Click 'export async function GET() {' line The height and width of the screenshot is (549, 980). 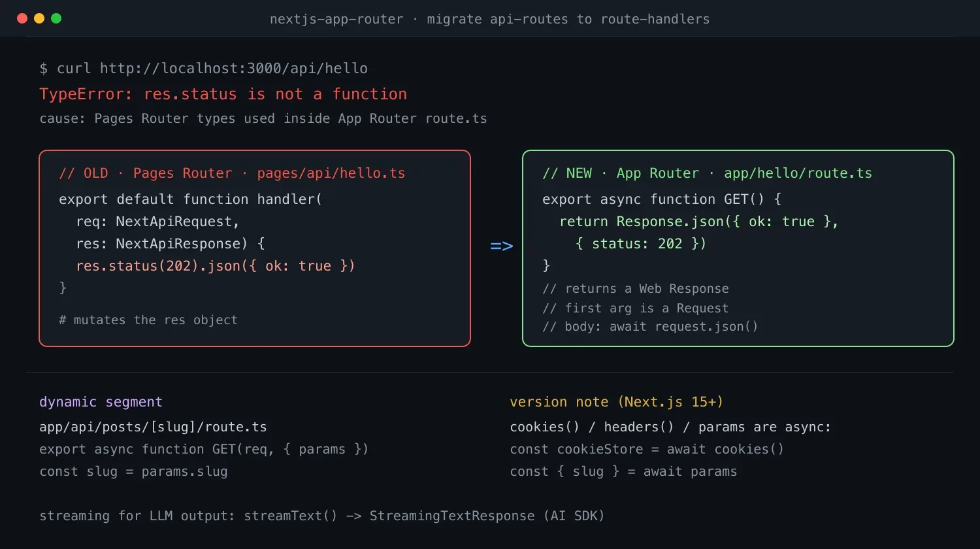point(662,199)
